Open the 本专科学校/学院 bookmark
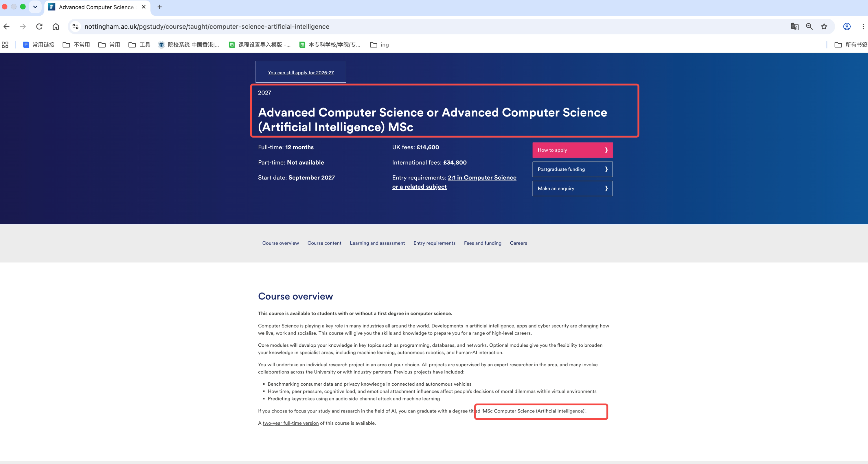Screen dimensions: 868x464 pyautogui.click(x=330, y=45)
